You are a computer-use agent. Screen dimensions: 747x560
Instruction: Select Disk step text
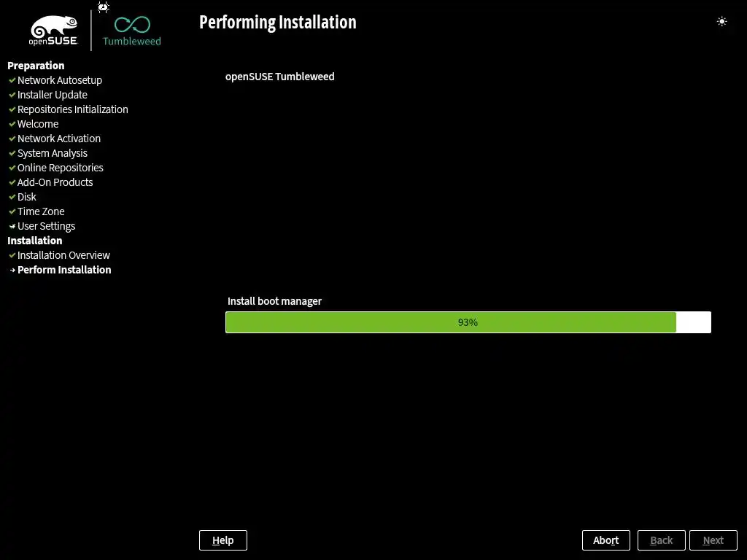point(27,197)
